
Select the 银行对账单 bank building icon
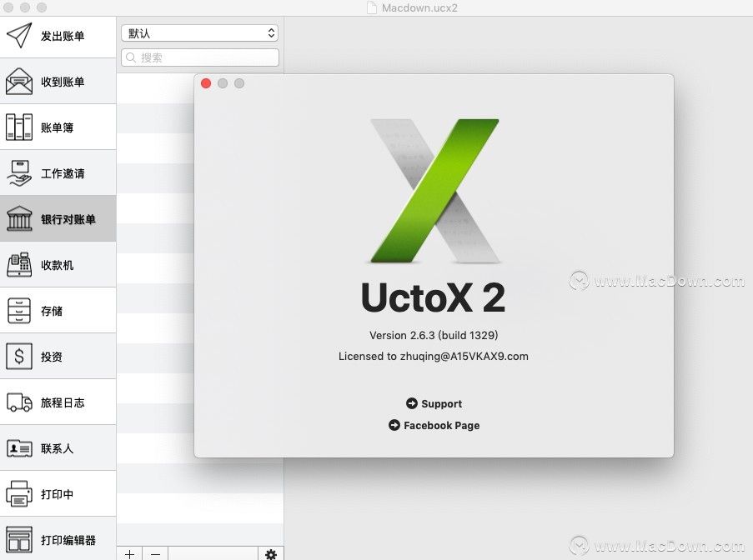click(x=19, y=219)
